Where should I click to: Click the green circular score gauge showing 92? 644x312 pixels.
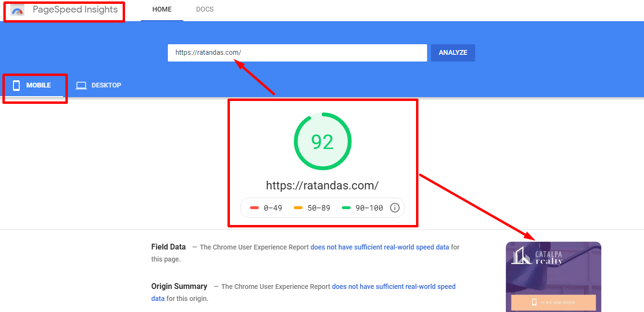[x=323, y=141]
